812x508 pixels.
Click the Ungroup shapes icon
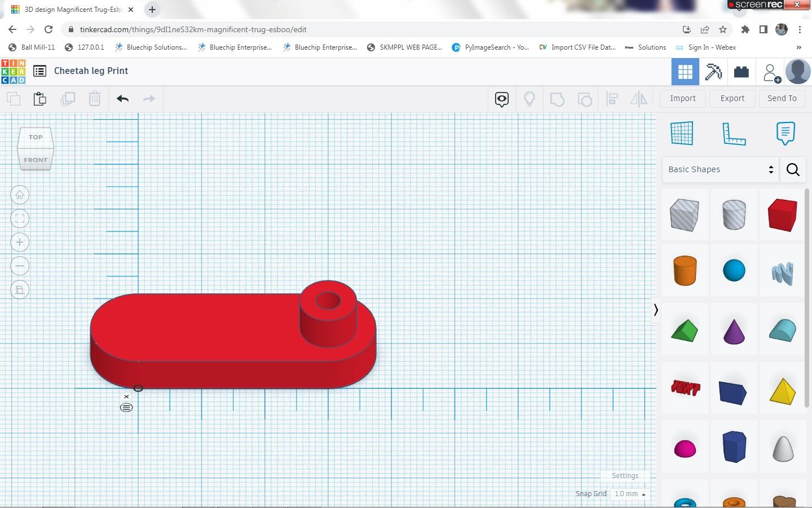point(585,99)
